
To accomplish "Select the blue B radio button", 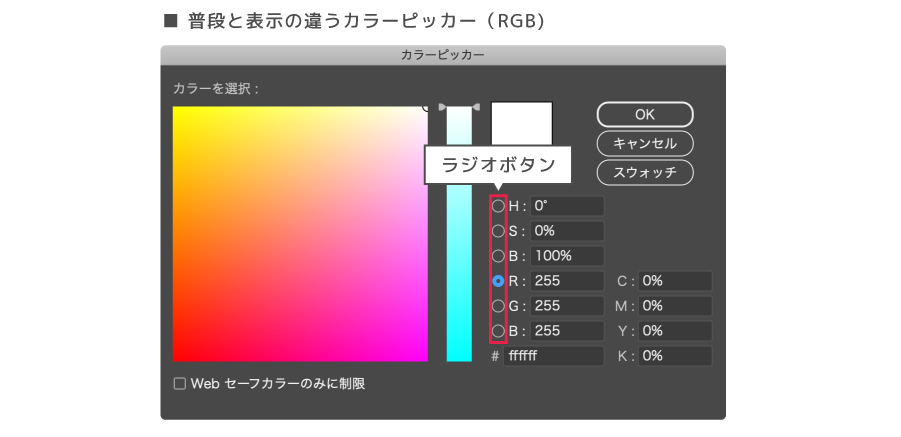I will (x=498, y=331).
